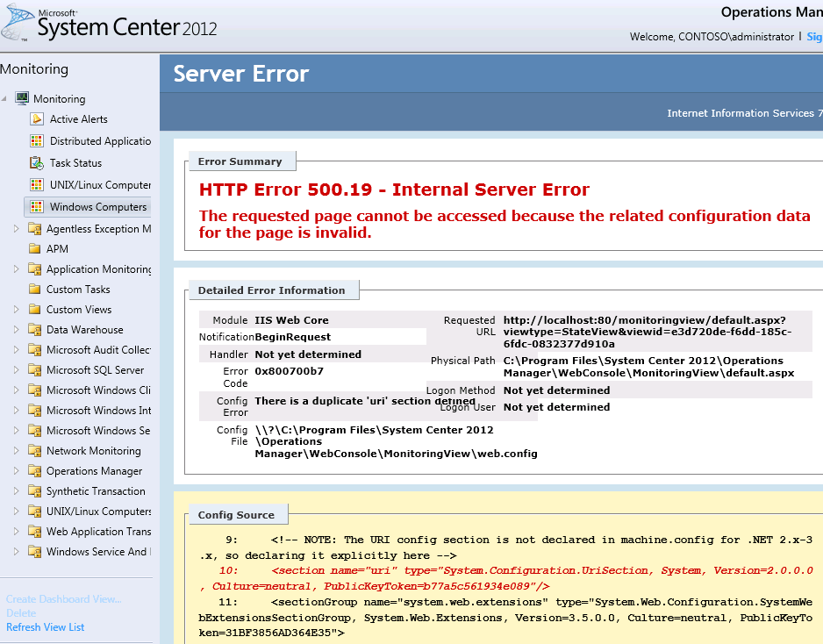Click the Delete link in sidebar
The image size is (823, 644).
pyautogui.click(x=21, y=613)
